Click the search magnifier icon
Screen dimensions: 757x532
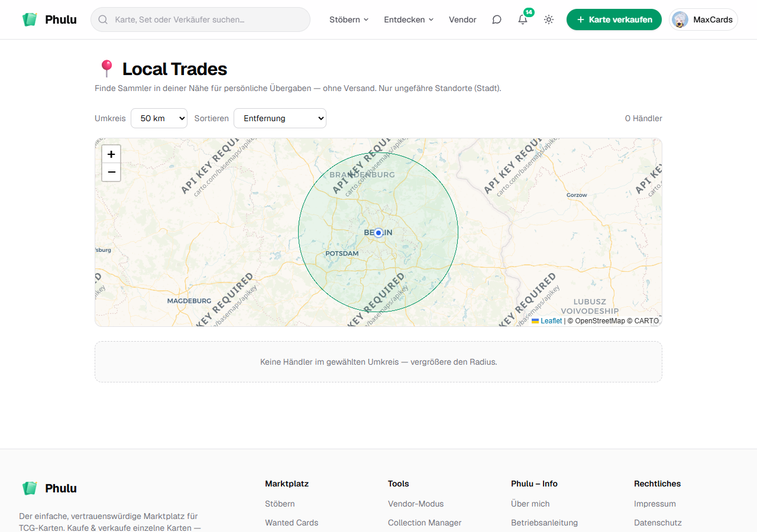[x=103, y=20]
